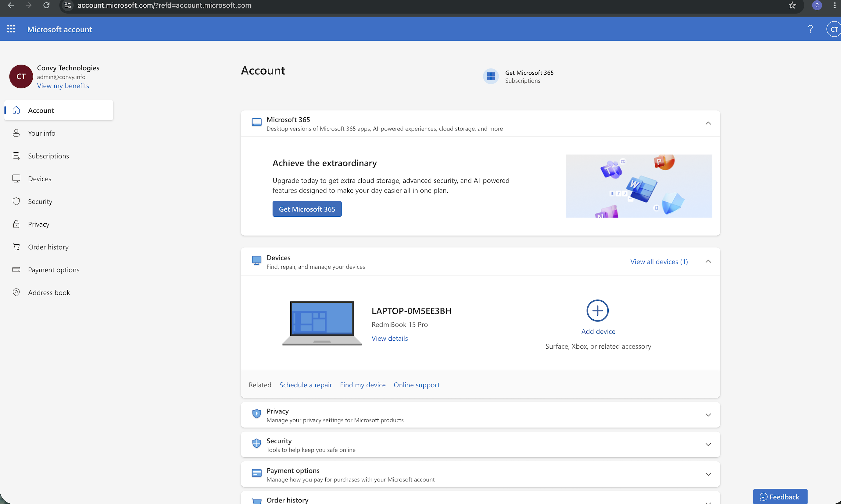Click the Add device plus circle icon

(x=597, y=311)
